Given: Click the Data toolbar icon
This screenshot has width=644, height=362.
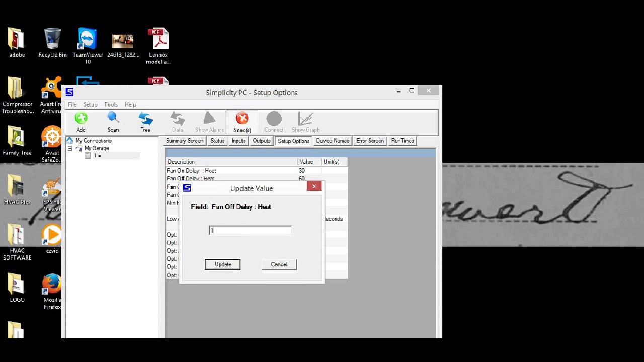Looking at the screenshot, I should pyautogui.click(x=178, y=118).
